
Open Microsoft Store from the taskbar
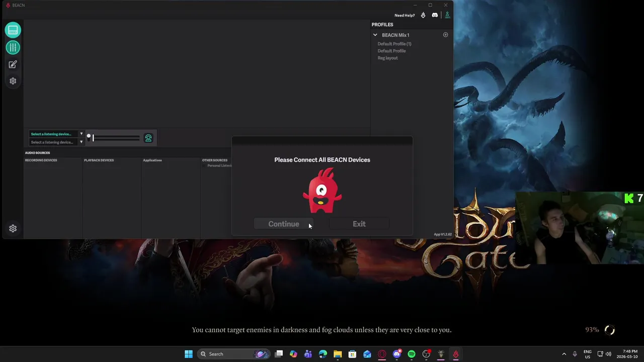(353, 354)
